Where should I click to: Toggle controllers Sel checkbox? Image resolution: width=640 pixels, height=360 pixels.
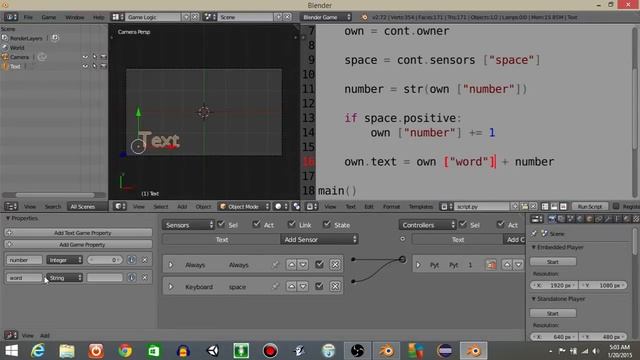(x=462, y=224)
